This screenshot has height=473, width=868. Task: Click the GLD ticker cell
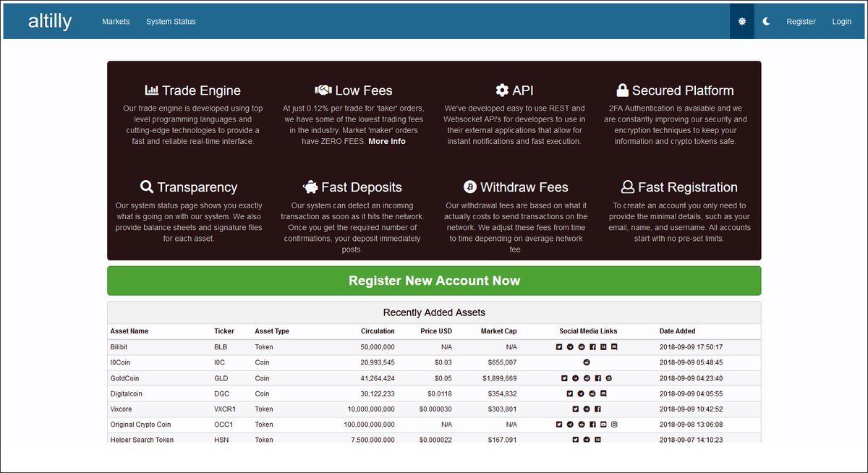221,378
